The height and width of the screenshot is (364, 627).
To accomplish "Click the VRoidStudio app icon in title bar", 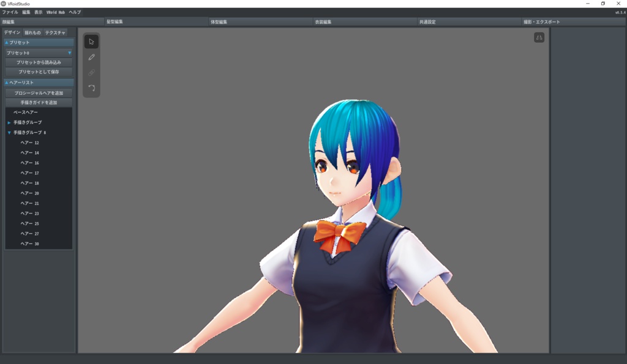I will point(3,4).
